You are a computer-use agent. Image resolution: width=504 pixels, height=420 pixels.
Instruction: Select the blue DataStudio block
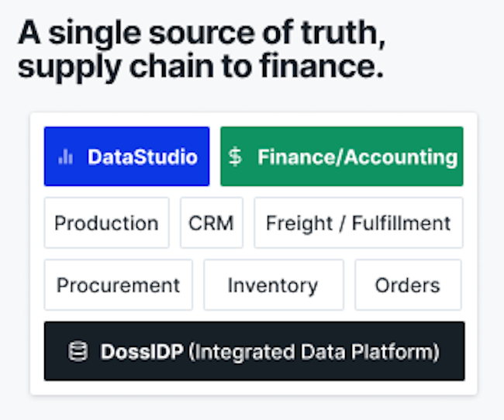coord(127,157)
